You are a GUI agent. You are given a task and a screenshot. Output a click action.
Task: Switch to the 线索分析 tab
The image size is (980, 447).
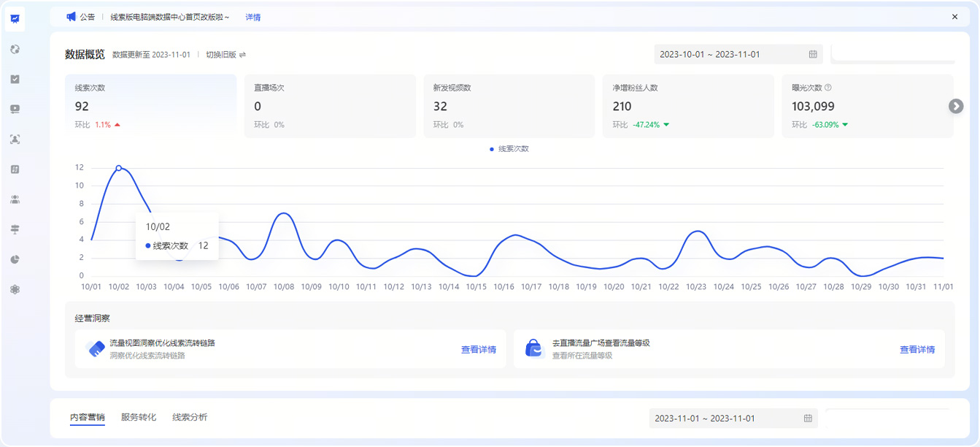[x=190, y=417]
